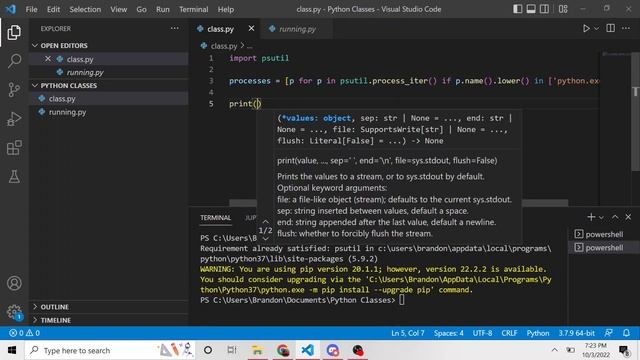Expand the Outline section
The width and height of the screenshot is (640, 360).
click(x=109, y=307)
